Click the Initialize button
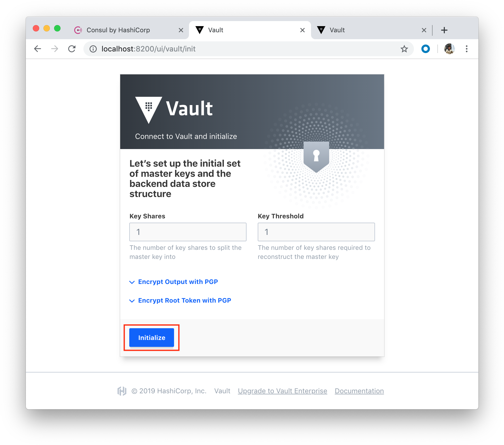Viewport: 504px width, 445px height. (x=152, y=338)
